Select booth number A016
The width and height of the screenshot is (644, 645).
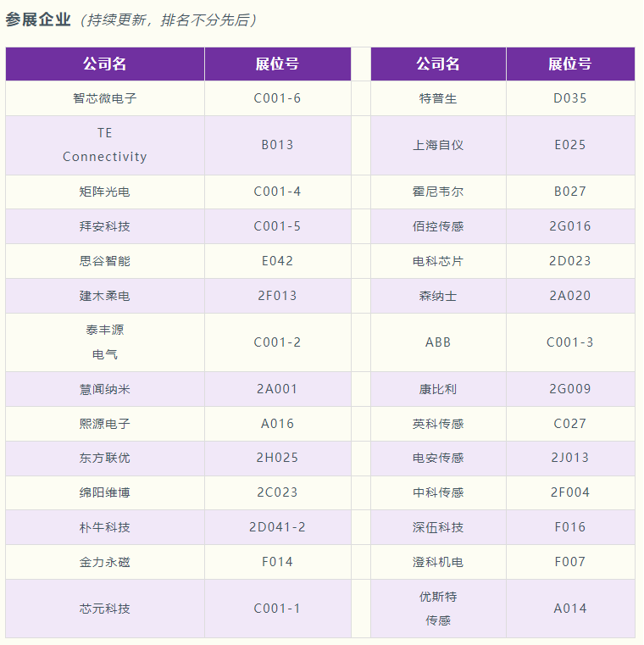pos(278,424)
